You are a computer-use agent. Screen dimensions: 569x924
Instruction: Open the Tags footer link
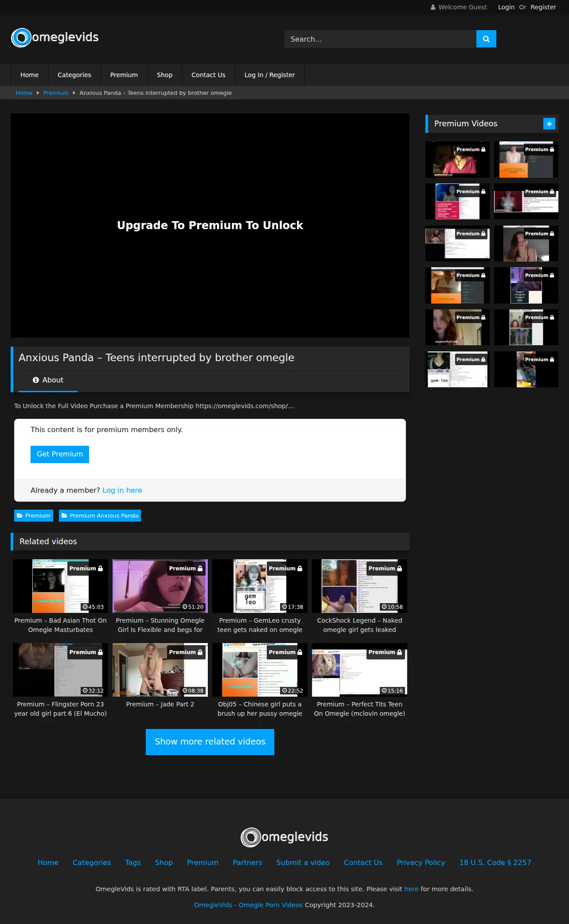(133, 862)
